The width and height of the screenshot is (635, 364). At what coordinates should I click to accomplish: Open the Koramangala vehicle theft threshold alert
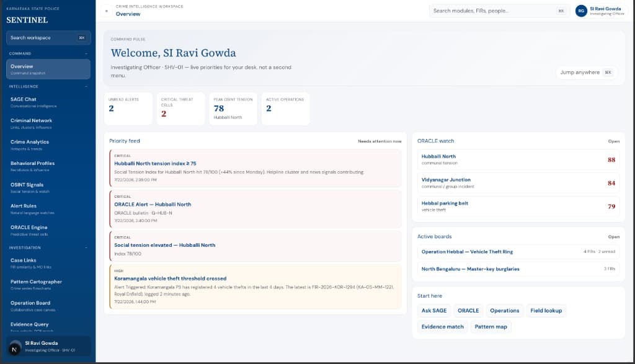pyautogui.click(x=255, y=286)
